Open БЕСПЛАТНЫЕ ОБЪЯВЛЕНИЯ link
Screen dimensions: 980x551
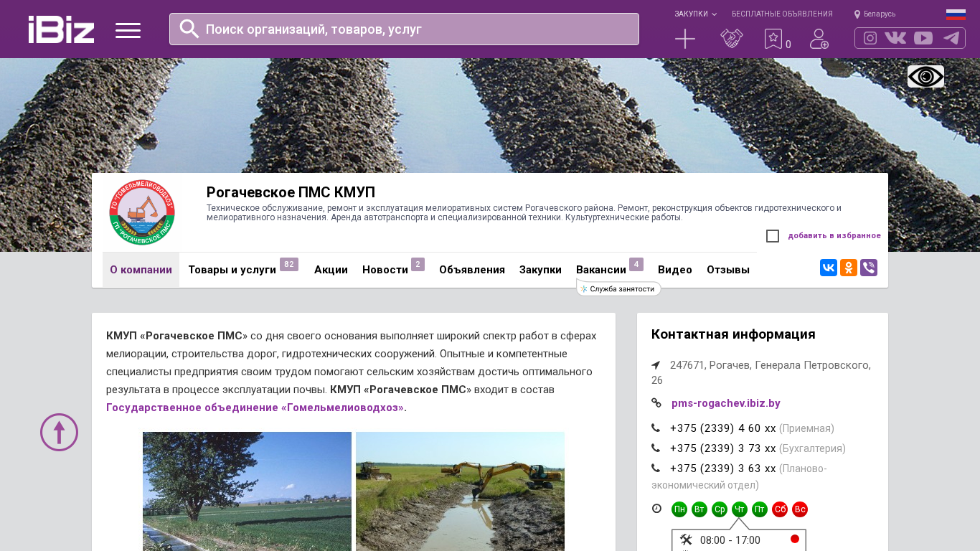point(782,14)
